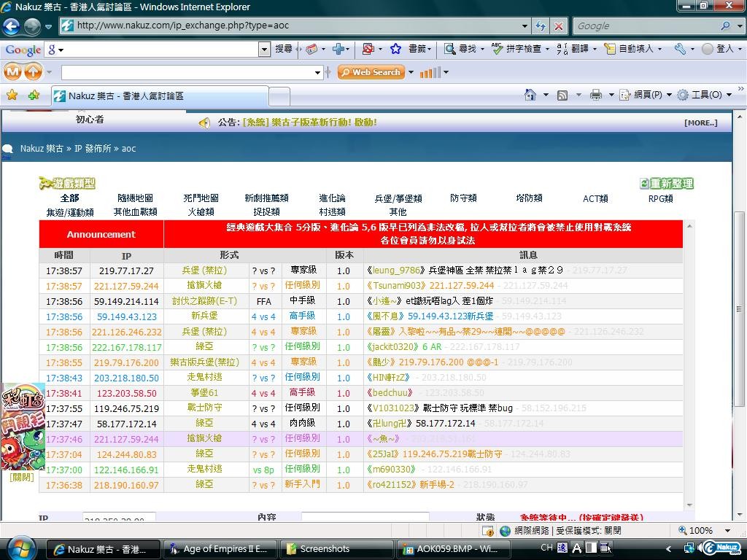Viewport: 747px width, 560px height.
Task: Open Age of Empires II in taskbar
Action: (x=217, y=549)
